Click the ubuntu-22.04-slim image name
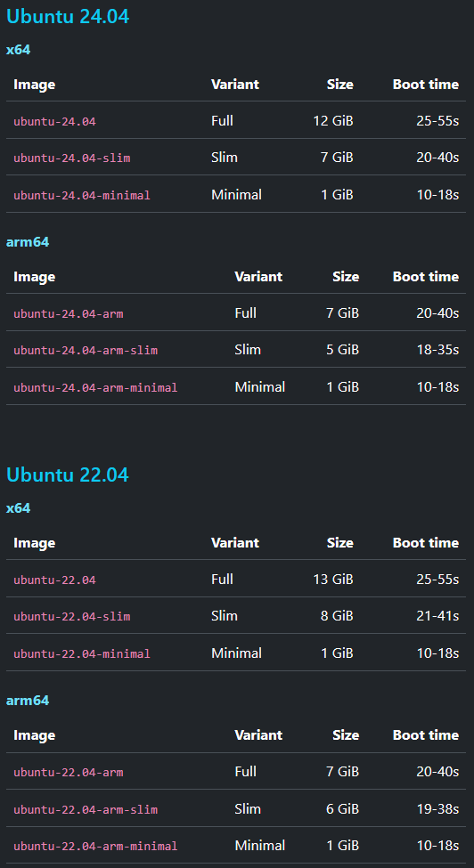 click(72, 616)
